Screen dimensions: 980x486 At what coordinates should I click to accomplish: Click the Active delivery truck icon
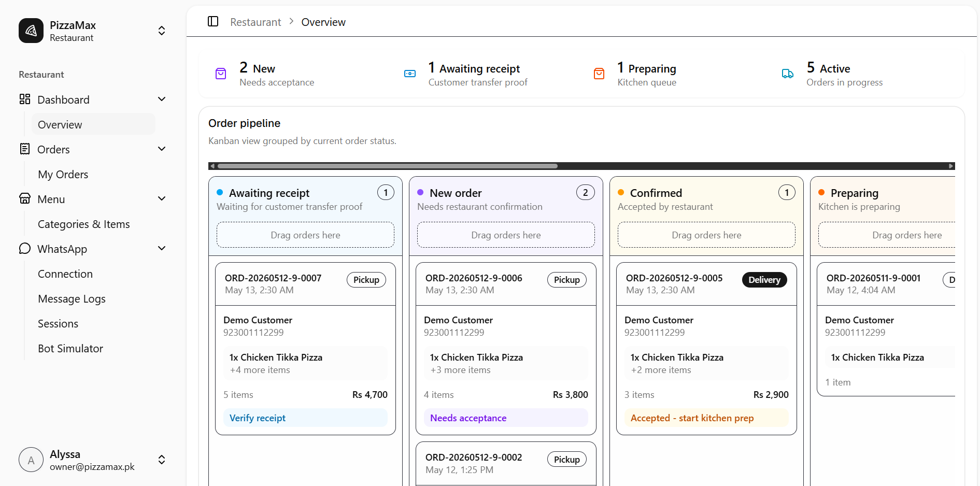[788, 74]
